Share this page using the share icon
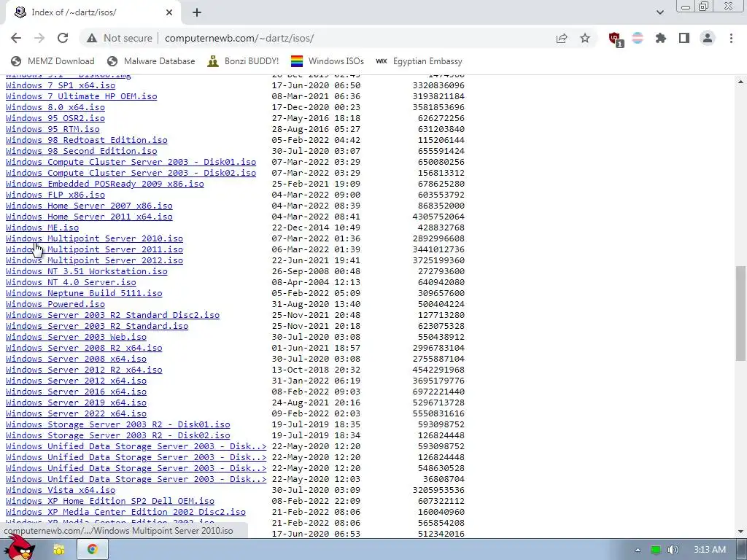Viewport: 747px width, 560px height. 562,38
